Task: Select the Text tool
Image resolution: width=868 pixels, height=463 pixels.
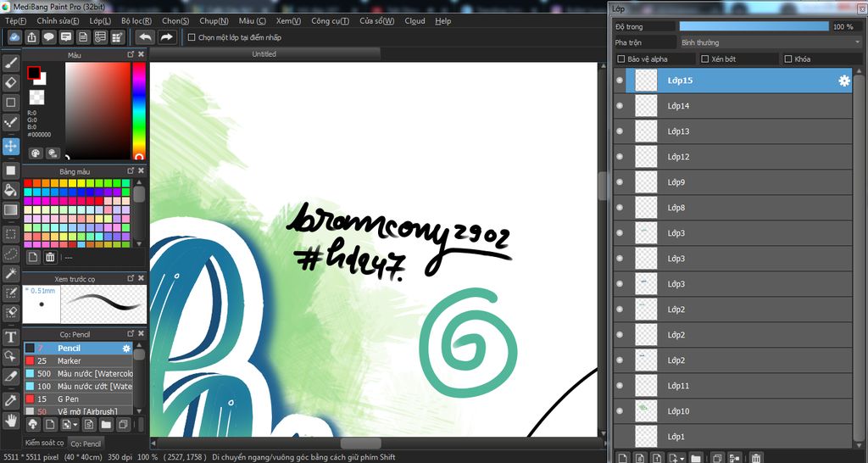Action: click(x=10, y=337)
